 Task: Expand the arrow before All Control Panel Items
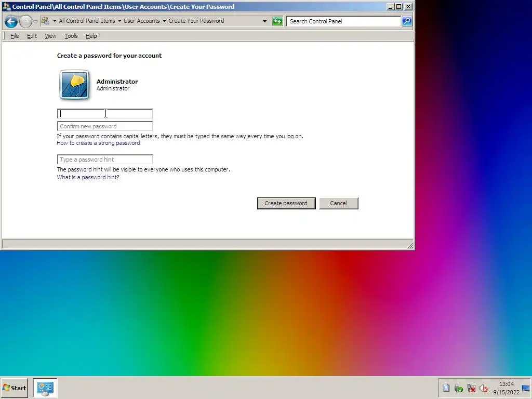click(x=55, y=21)
